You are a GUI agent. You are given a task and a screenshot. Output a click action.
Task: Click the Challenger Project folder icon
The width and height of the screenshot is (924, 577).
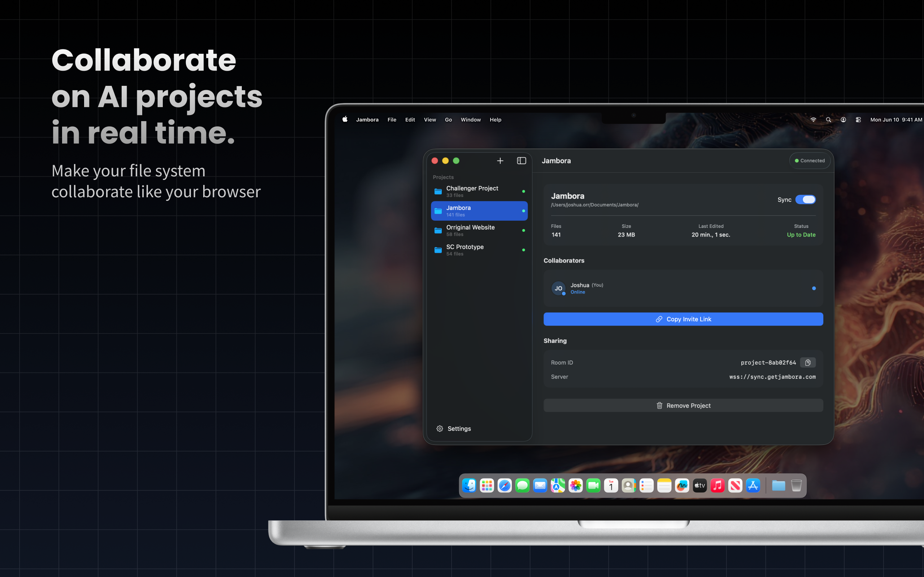pyautogui.click(x=437, y=191)
